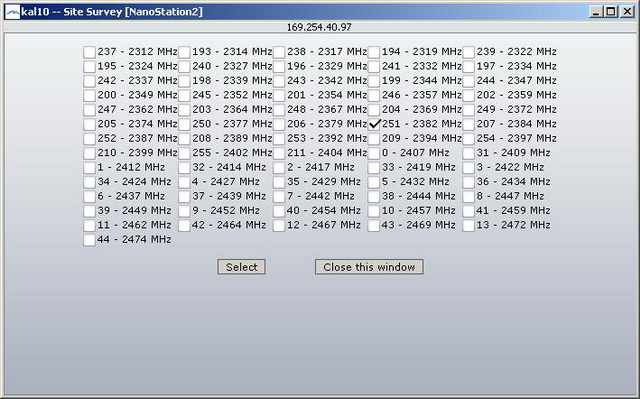This screenshot has height=399, width=640.
Task: Tick channel 11 - 2462 MHz
Action: tap(89, 226)
